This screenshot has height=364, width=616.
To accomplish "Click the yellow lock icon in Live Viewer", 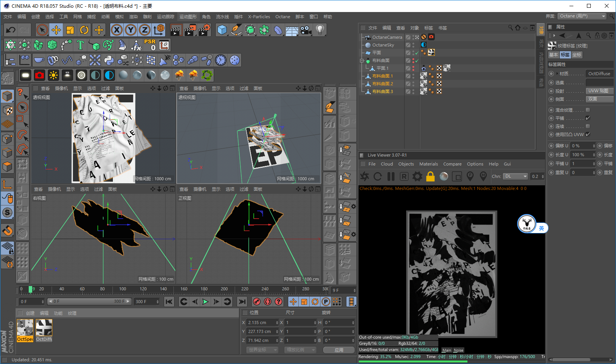I will [x=430, y=176].
